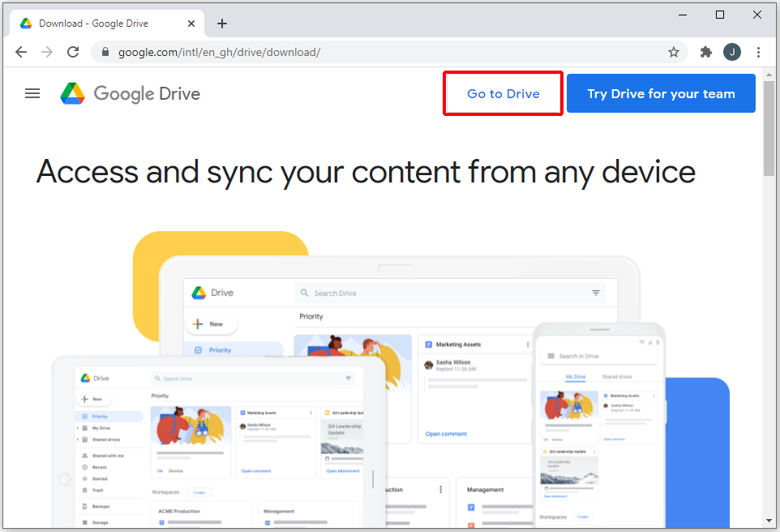This screenshot has height=532, width=780.
Task: Open the Extensions puzzle icon
Action: (706, 52)
